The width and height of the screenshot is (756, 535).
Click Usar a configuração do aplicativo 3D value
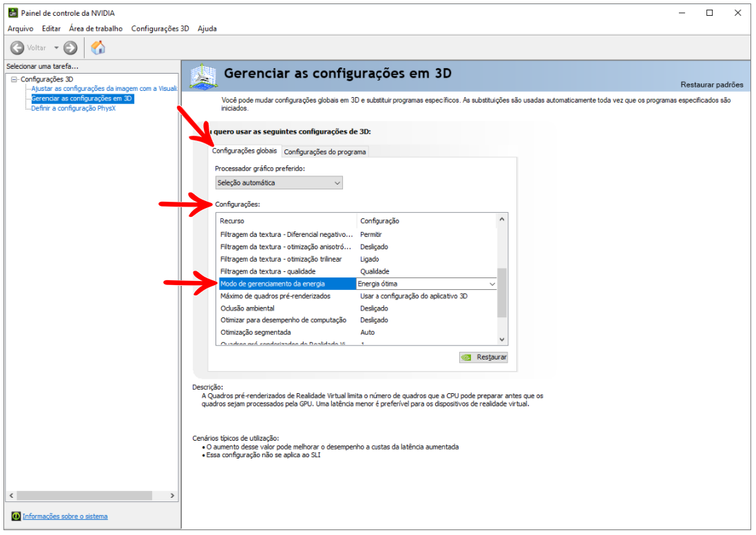point(414,296)
